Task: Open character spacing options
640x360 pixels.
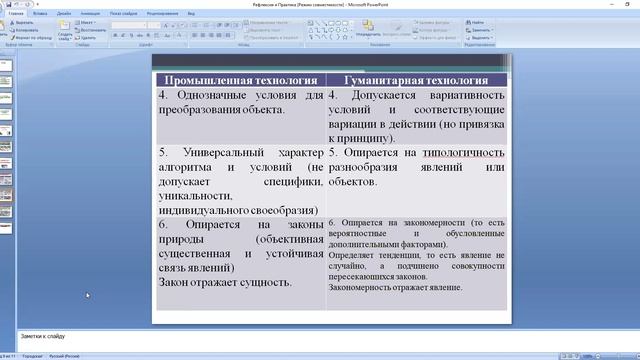Action: coord(157,36)
